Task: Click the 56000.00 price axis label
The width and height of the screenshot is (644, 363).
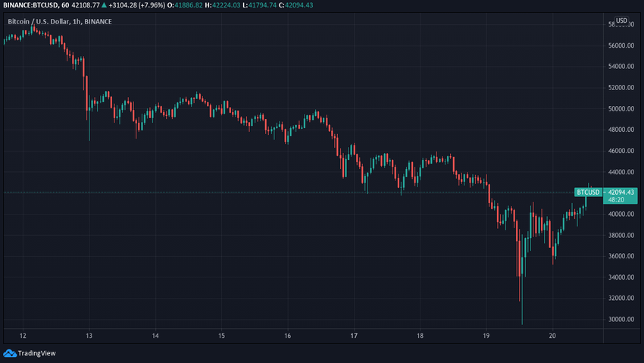Action: 621,45
